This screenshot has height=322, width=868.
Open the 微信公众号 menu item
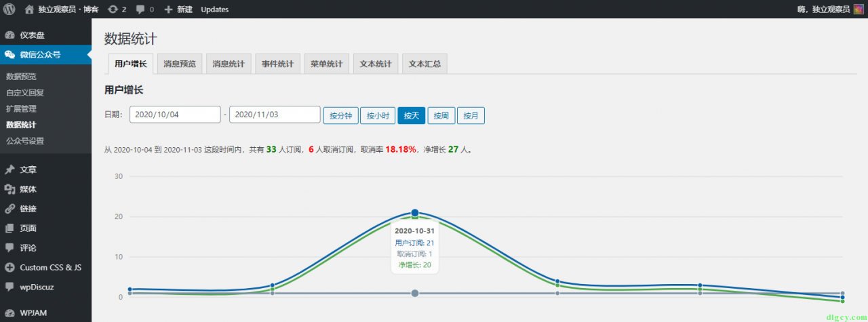click(45, 55)
